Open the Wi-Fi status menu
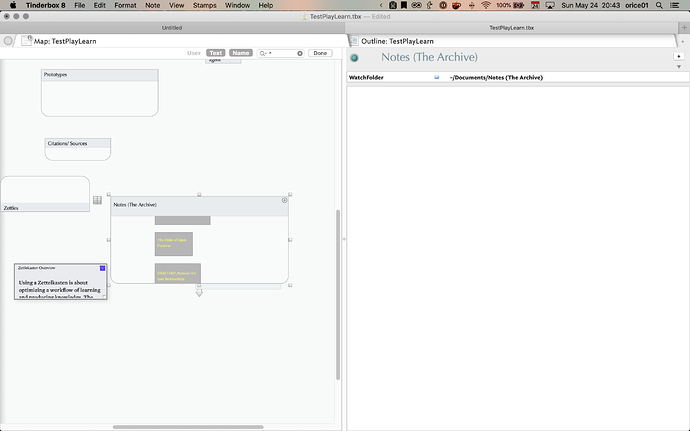Viewport: 690px width, 431px height. (x=486, y=5)
